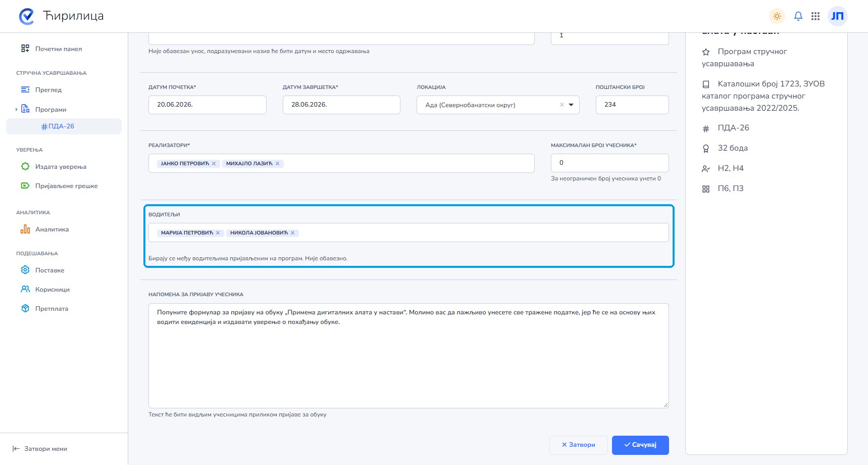This screenshot has height=465, width=868.
Task: Clear the Локација selection
Action: [561, 105]
